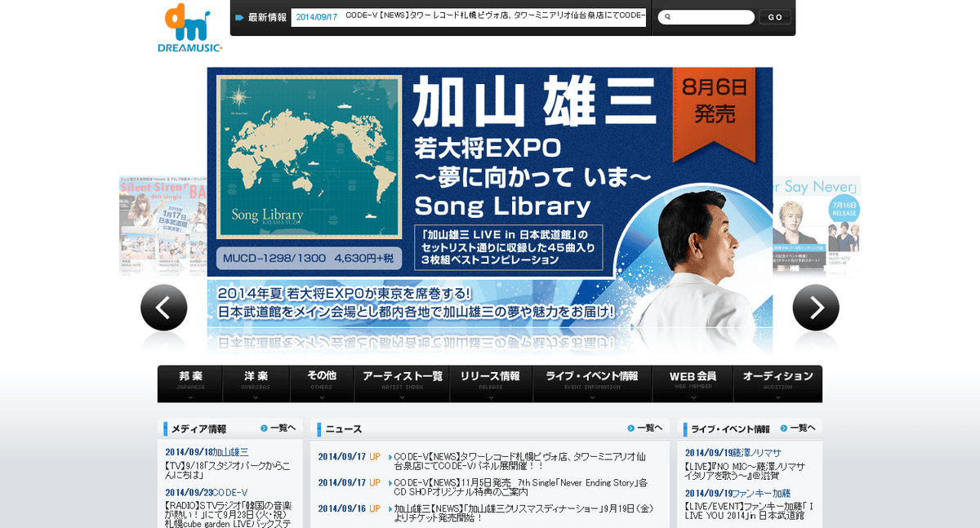980x528 pixels.
Task: Click the ライブ・イベント情報 section heading
Action: [730, 428]
